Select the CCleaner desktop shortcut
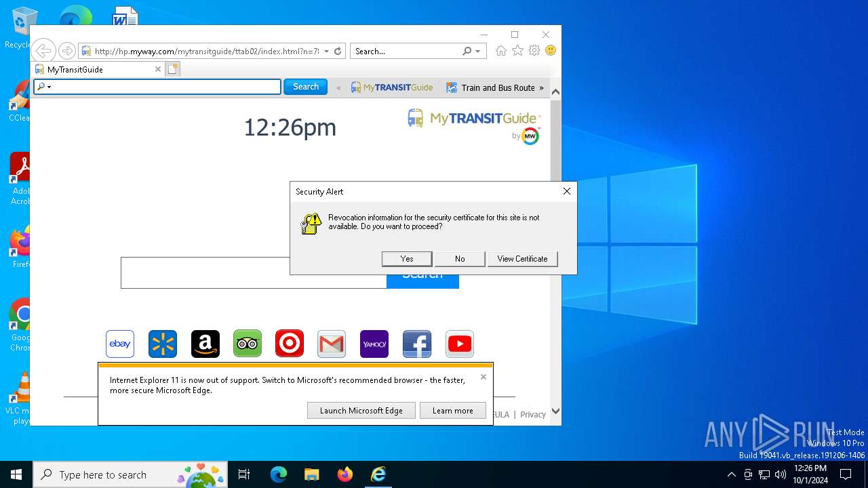This screenshot has height=488, width=868. tap(19, 100)
